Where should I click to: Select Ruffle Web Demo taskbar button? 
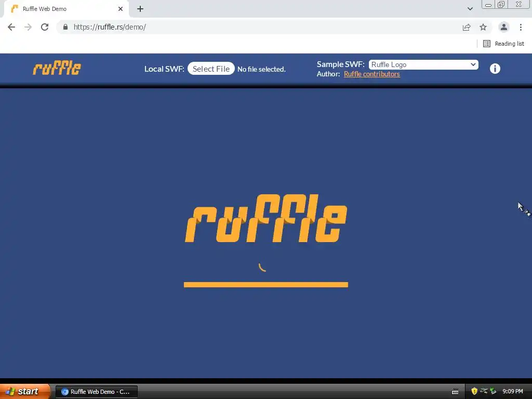pos(96,392)
